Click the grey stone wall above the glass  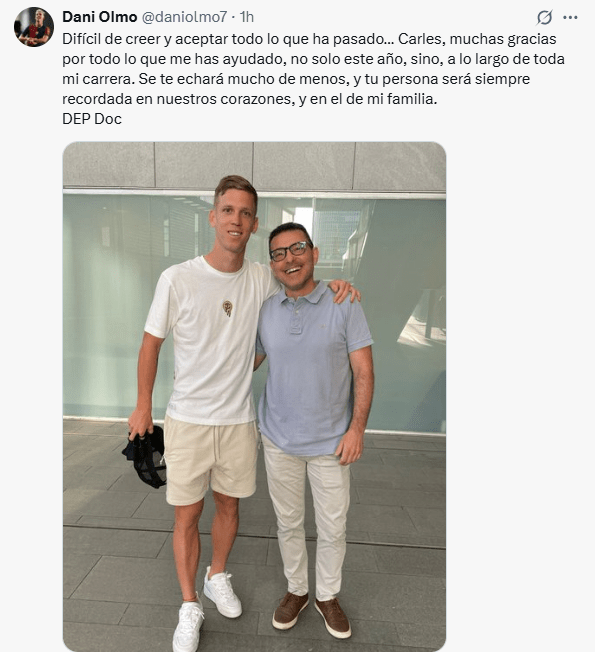tap(254, 165)
